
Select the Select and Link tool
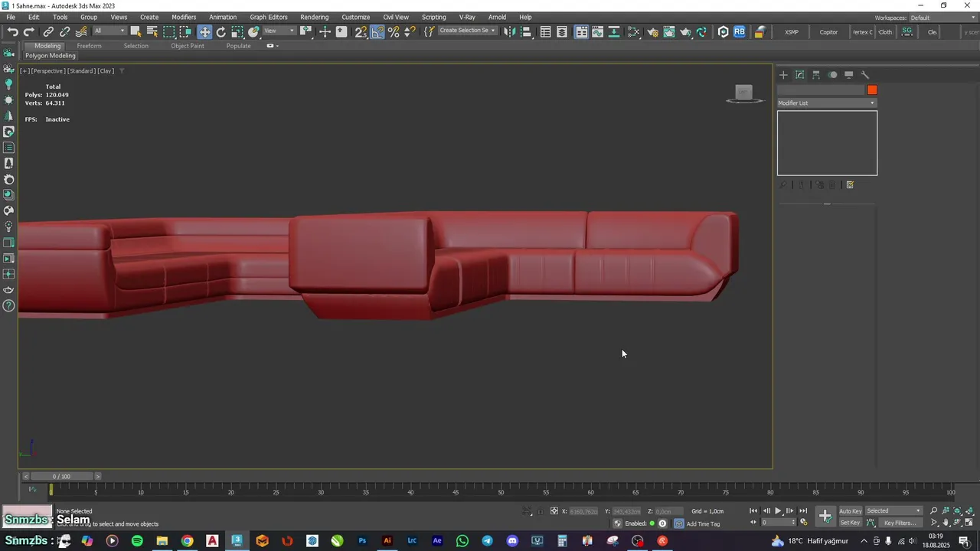coord(48,32)
